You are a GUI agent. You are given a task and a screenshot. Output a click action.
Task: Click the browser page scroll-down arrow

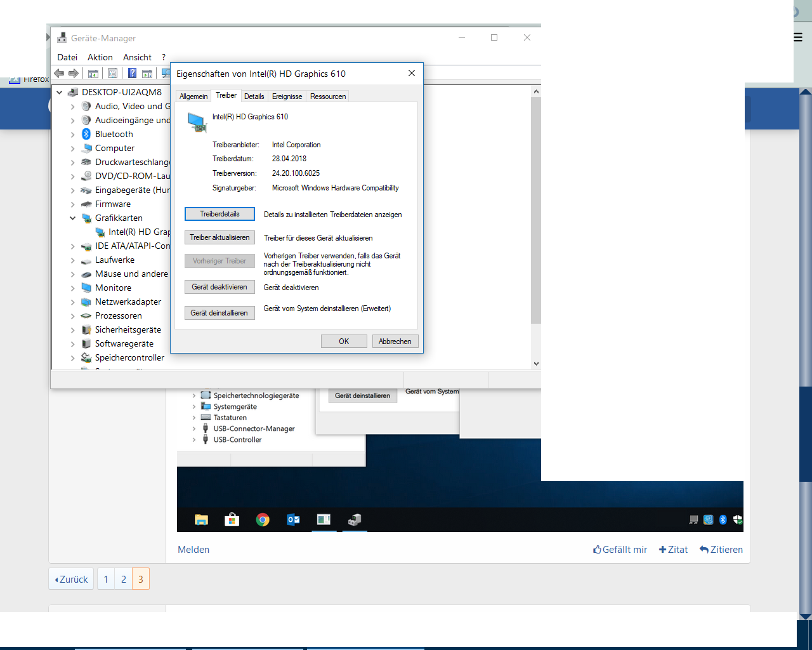(805, 616)
